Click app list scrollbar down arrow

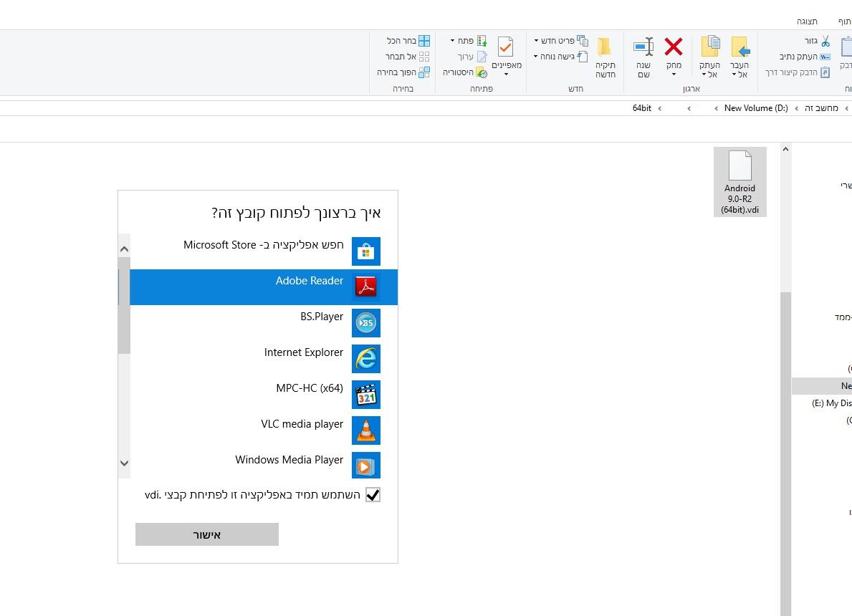pyautogui.click(x=125, y=463)
